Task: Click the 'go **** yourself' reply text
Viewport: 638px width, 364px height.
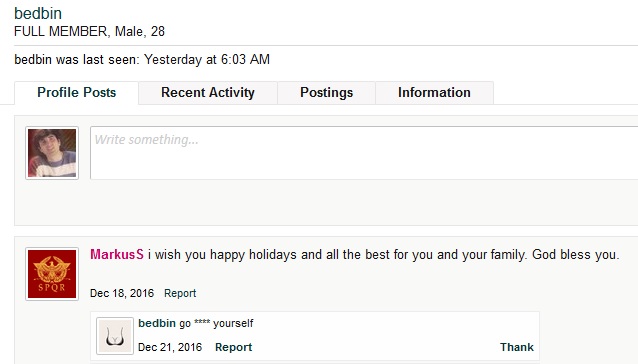Action: click(x=216, y=323)
